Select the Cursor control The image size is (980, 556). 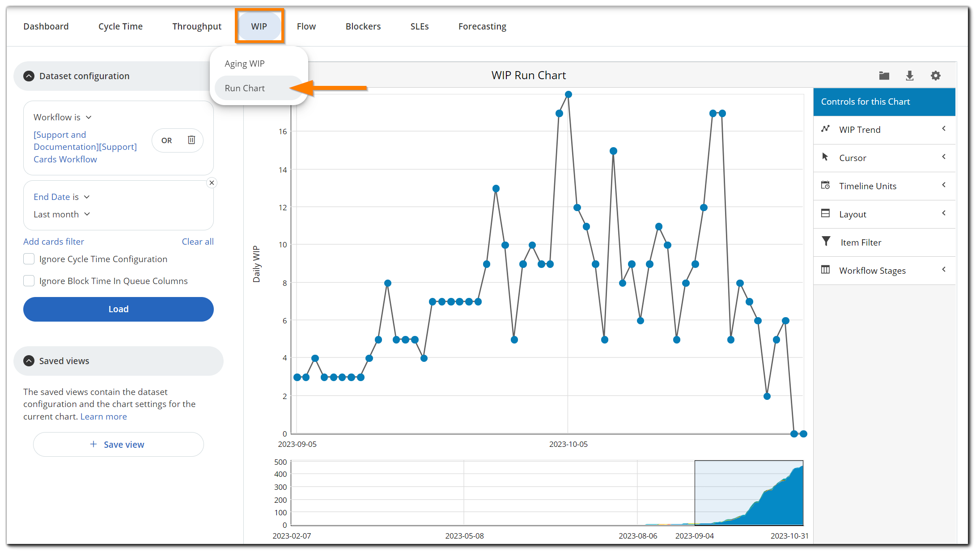pos(853,157)
